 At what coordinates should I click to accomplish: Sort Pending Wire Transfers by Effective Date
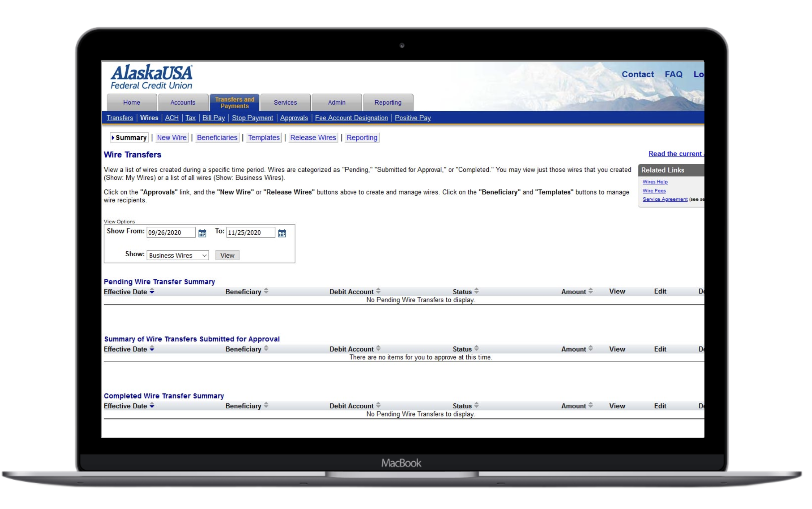point(152,292)
